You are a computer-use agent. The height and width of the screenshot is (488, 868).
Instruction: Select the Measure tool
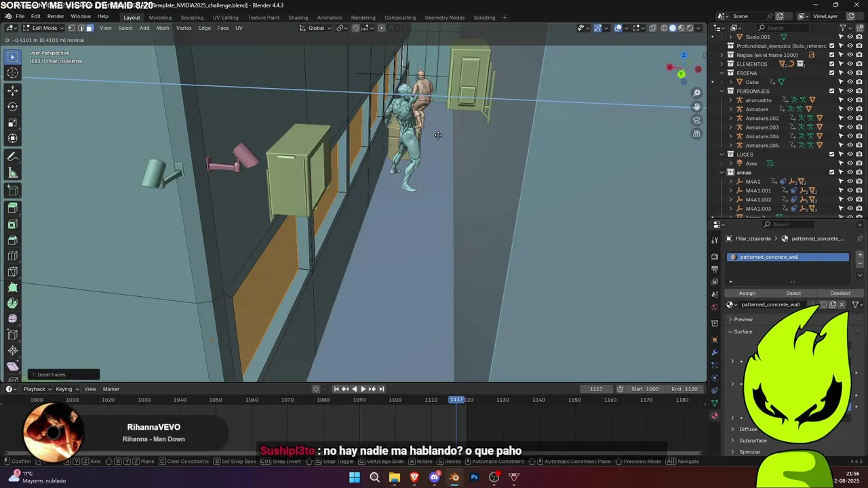coord(13,173)
